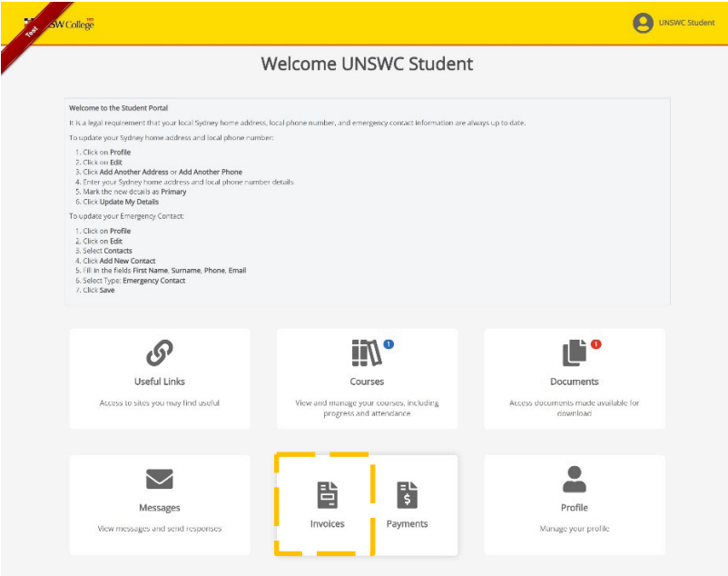The width and height of the screenshot is (728, 576).
Task: Click the user avatar icon in header
Action: 643,23
